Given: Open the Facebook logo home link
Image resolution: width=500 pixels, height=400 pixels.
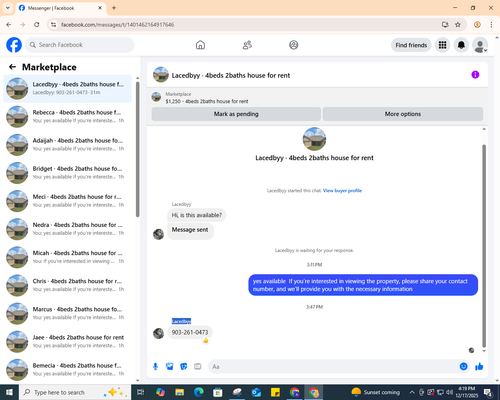Looking at the screenshot, I should pyautogui.click(x=14, y=45).
